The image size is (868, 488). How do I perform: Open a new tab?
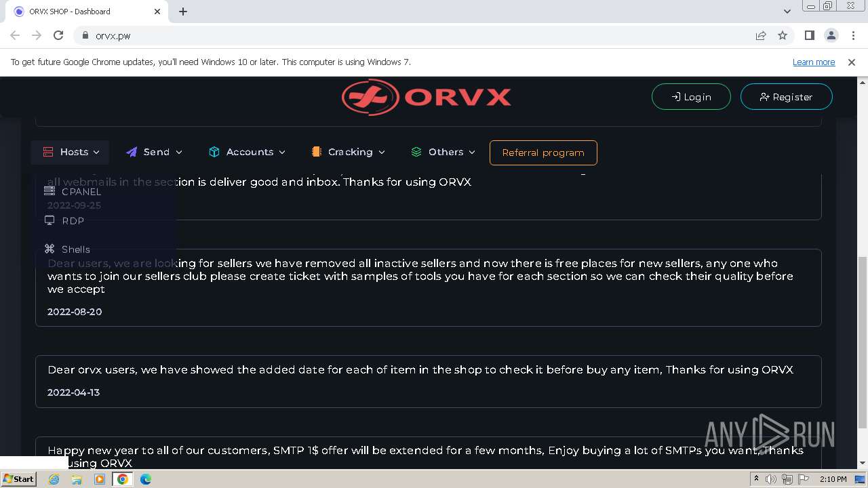coord(183,12)
